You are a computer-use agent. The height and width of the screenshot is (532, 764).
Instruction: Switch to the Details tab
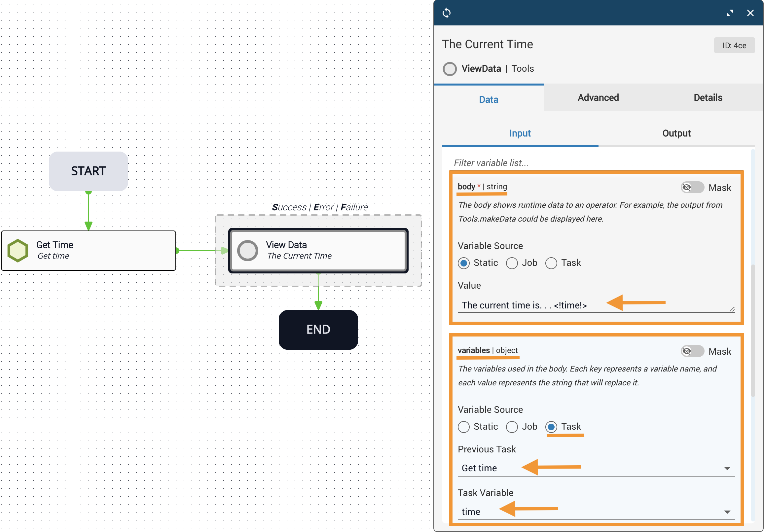708,98
